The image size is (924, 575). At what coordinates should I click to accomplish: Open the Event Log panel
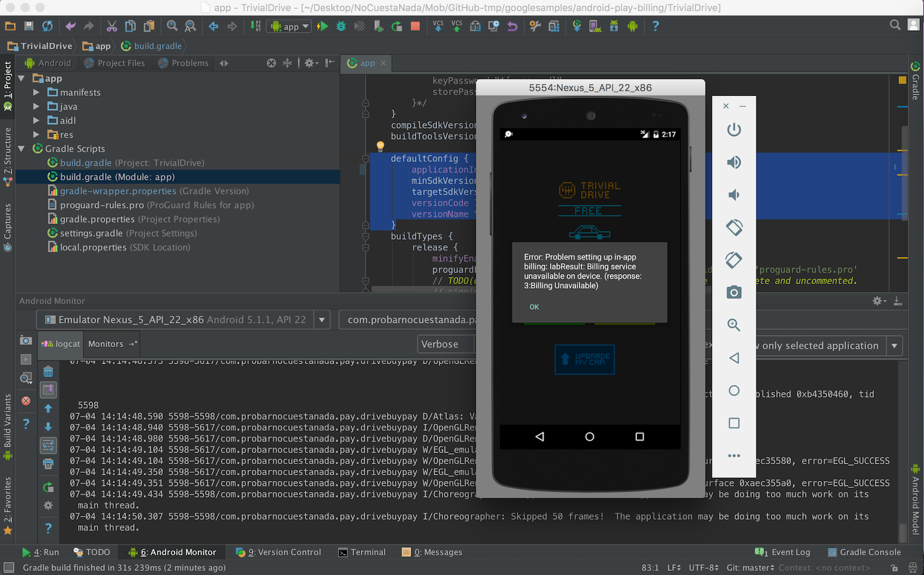click(783, 552)
